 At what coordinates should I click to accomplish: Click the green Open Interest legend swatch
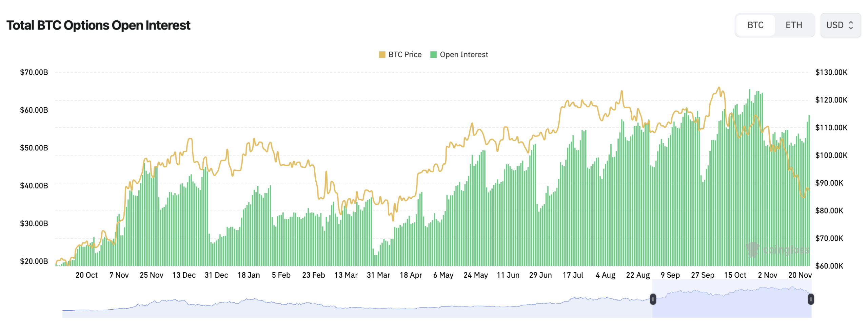click(433, 54)
